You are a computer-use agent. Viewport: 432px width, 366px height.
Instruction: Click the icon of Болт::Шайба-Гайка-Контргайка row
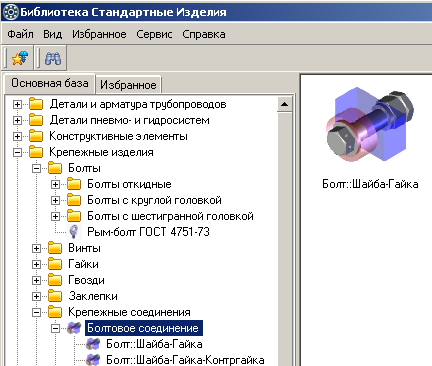pyautogui.click(x=93, y=360)
